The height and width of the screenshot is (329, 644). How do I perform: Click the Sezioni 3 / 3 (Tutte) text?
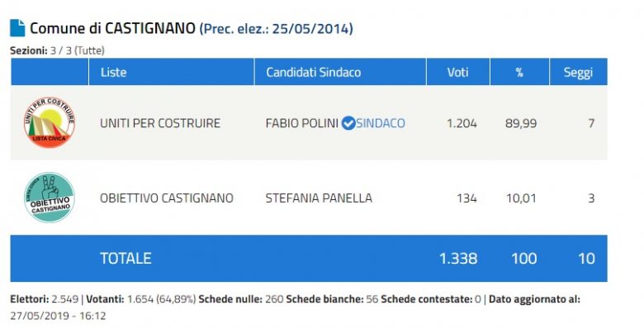tap(57, 50)
